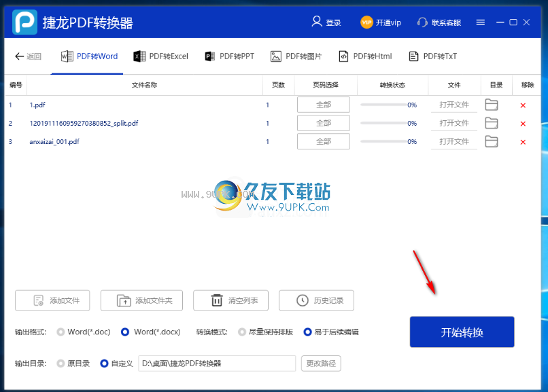
Task: Click the progress bar of 1.pdf
Action: 383,105
